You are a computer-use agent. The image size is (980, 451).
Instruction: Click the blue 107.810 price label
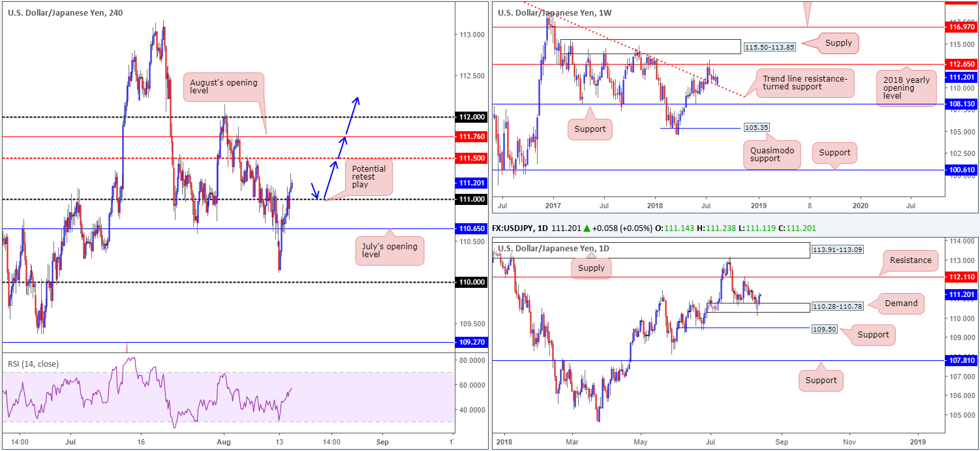click(962, 360)
